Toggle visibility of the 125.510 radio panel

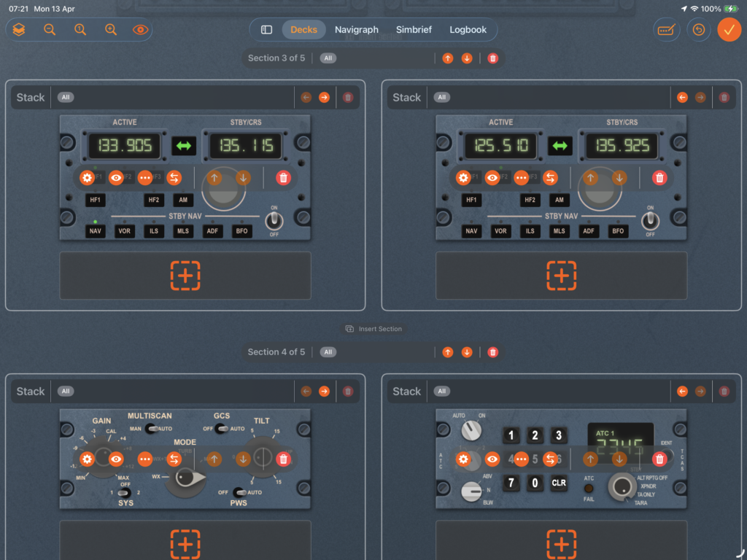click(492, 177)
